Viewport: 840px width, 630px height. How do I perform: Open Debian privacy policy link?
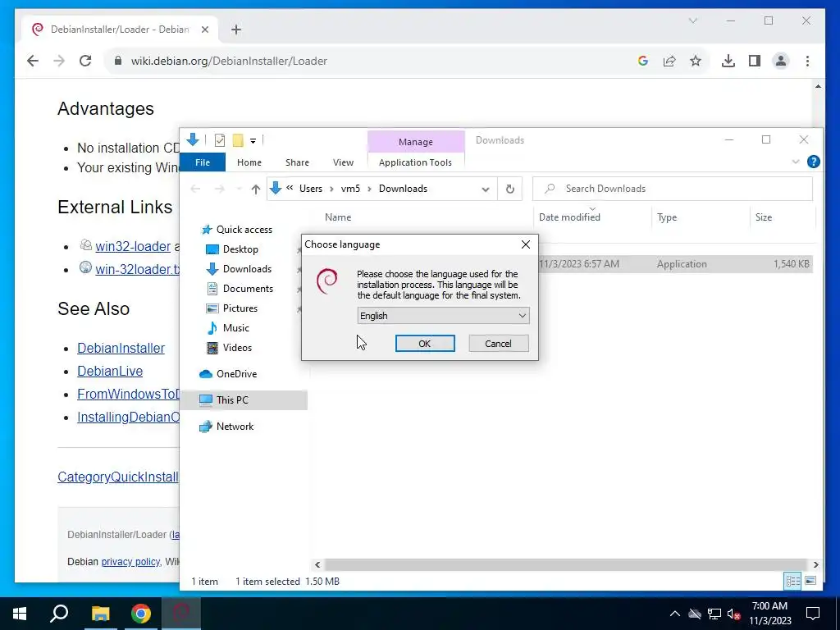coord(130,561)
